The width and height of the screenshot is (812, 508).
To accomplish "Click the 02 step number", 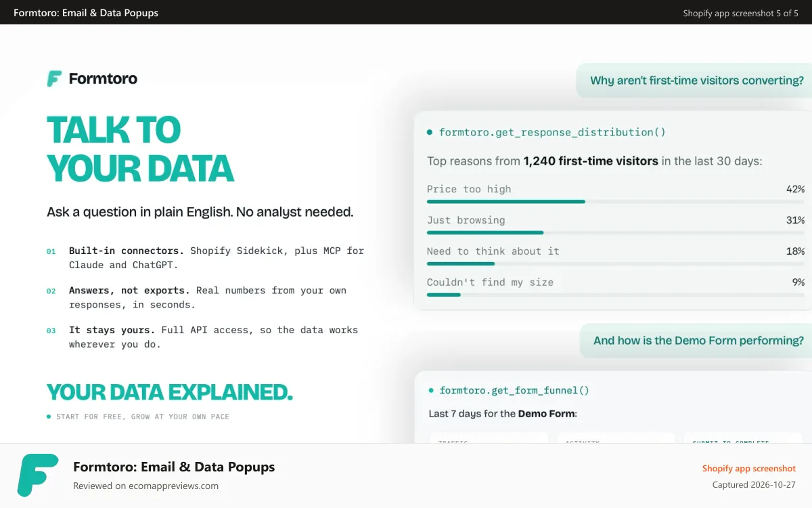I will tap(51, 291).
